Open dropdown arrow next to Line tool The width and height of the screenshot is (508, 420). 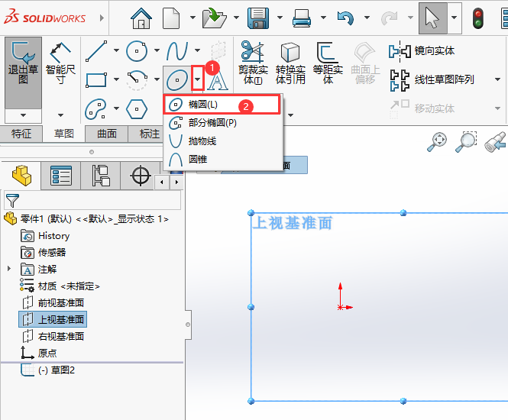click(116, 50)
